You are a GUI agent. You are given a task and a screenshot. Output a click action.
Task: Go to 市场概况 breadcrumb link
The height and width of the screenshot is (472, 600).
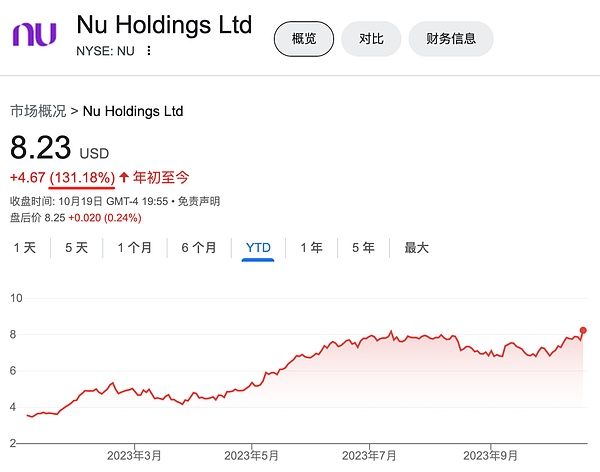coord(38,111)
